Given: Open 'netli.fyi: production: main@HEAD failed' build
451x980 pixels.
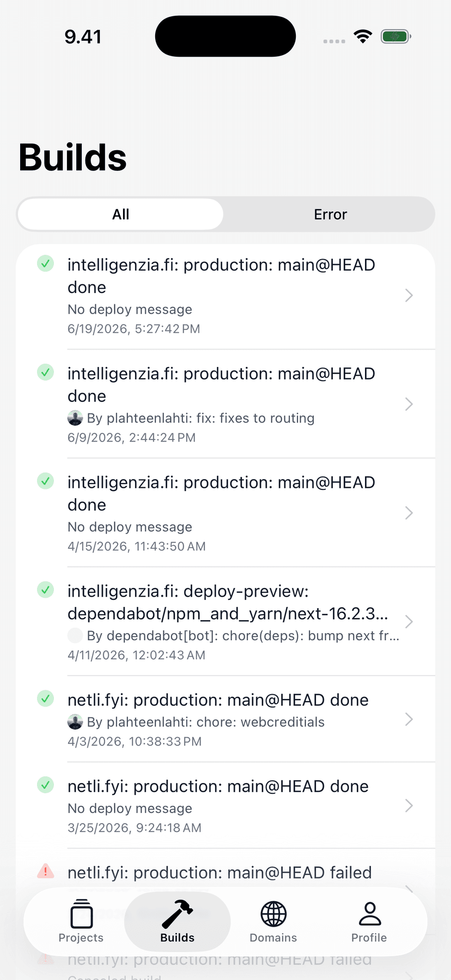Looking at the screenshot, I should coord(225,871).
